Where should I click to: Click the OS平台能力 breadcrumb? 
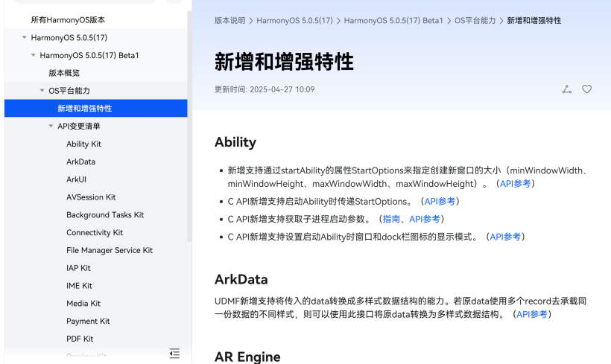(x=475, y=21)
